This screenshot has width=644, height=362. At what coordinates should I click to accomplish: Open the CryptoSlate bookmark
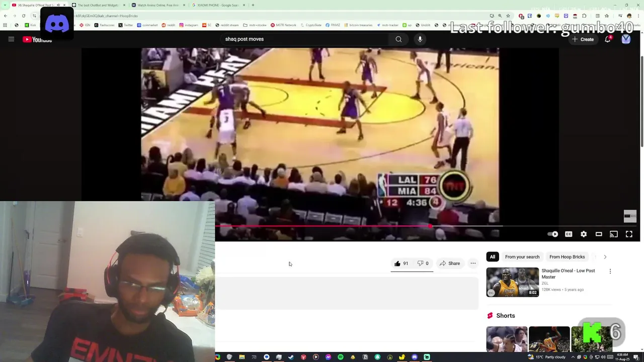point(311,25)
